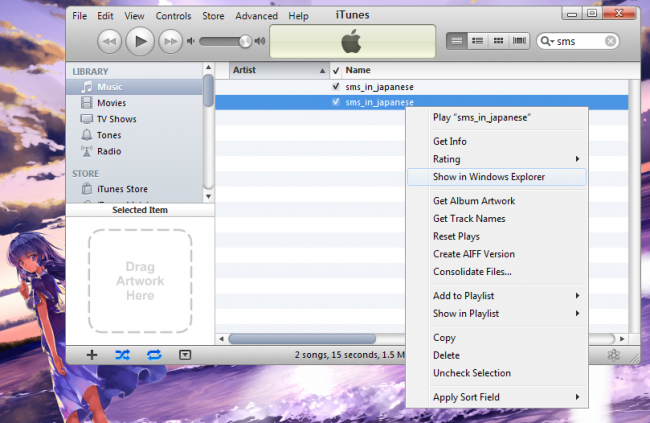Choose Get Info from context menu
This screenshot has height=423, width=650.
pos(497,141)
